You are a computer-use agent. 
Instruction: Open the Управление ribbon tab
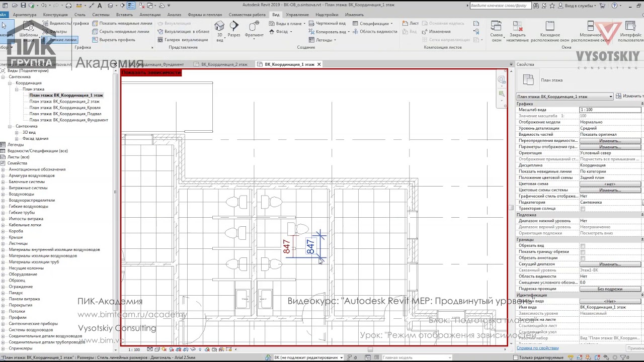coord(297,15)
